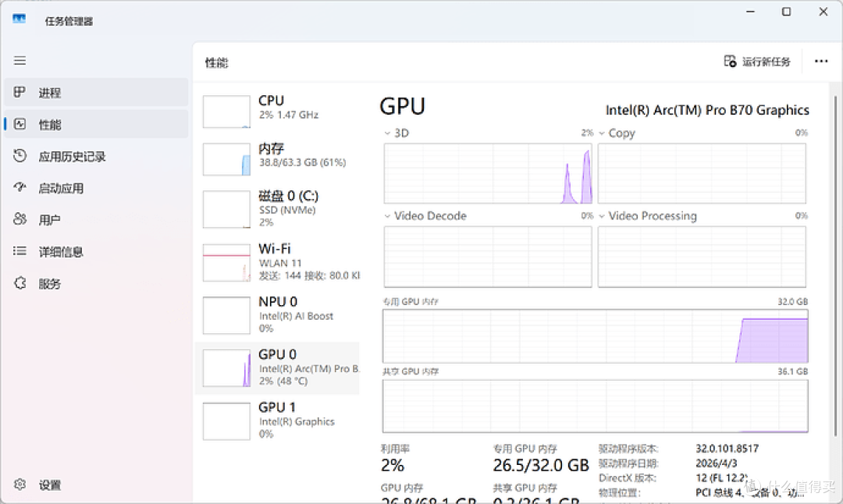Go to the 启动应用 tab
The width and height of the screenshot is (843, 504).
click(96, 188)
